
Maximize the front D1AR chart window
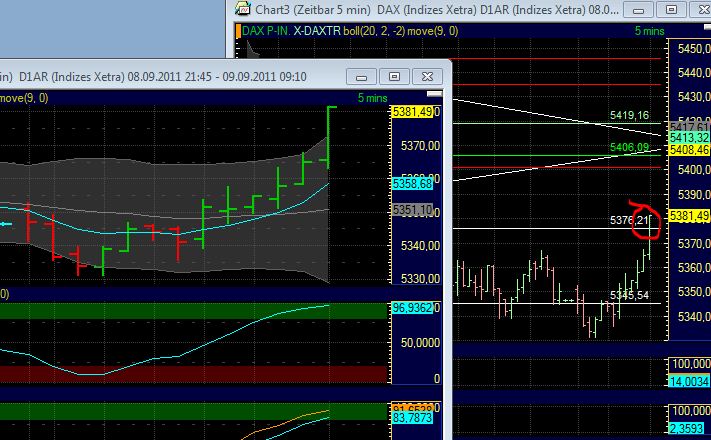pyautogui.click(x=394, y=77)
